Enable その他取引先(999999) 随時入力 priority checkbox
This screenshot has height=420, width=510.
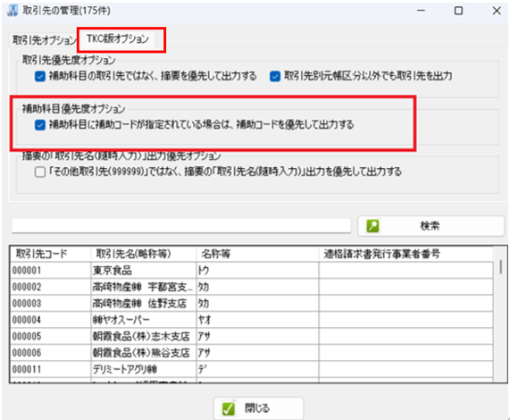[40, 172]
